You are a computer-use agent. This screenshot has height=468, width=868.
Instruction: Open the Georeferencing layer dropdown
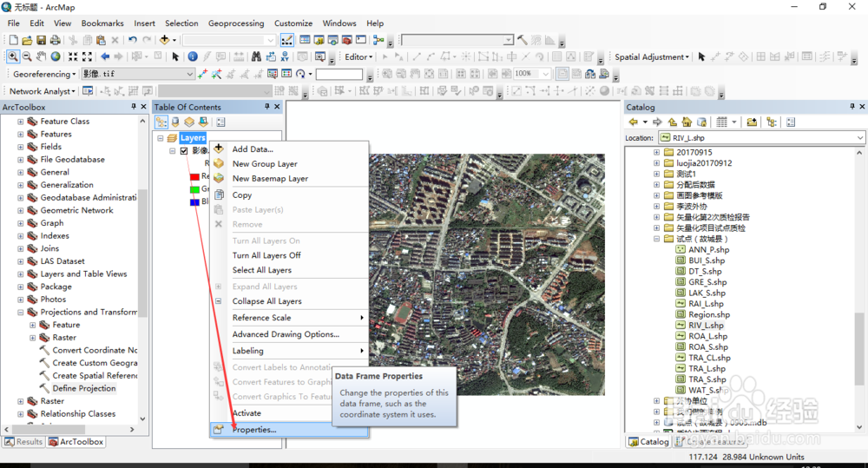189,75
